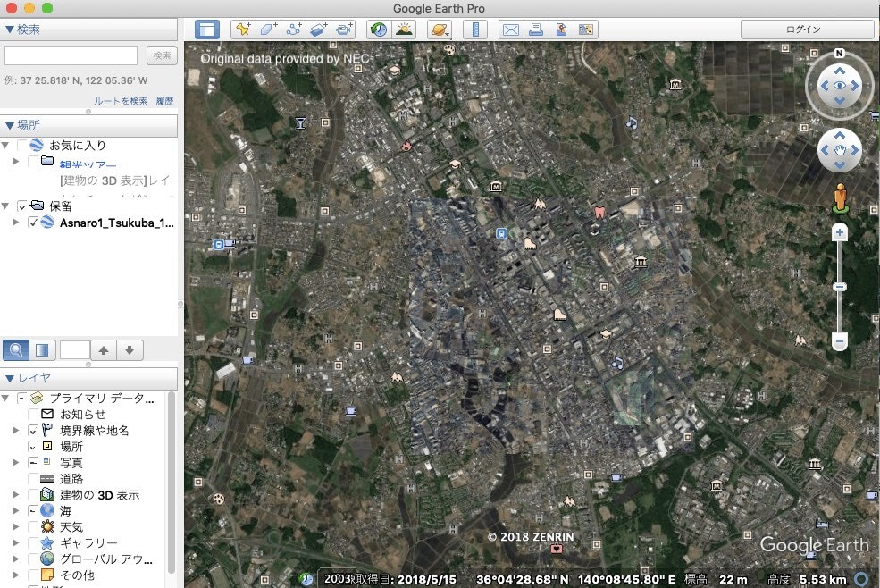880x588 pixels.
Task: Expand the 境界線や地名 layer group
Action: click(16, 430)
